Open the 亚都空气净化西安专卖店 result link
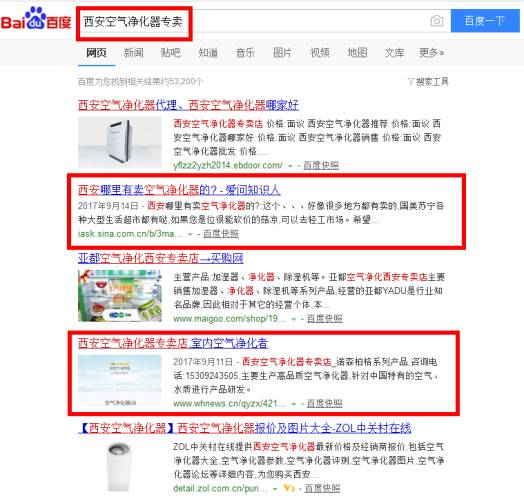The width and height of the screenshot is (524, 500). (161, 258)
